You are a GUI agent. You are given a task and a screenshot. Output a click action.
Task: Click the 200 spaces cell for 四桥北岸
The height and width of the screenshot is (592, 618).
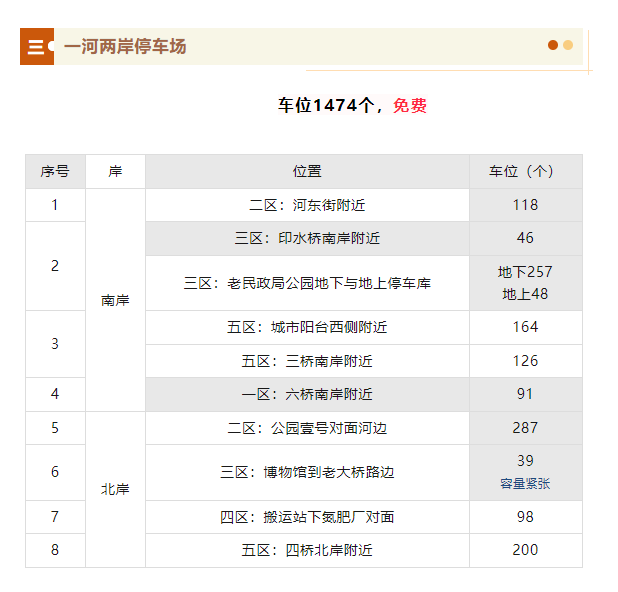click(526, 550)
